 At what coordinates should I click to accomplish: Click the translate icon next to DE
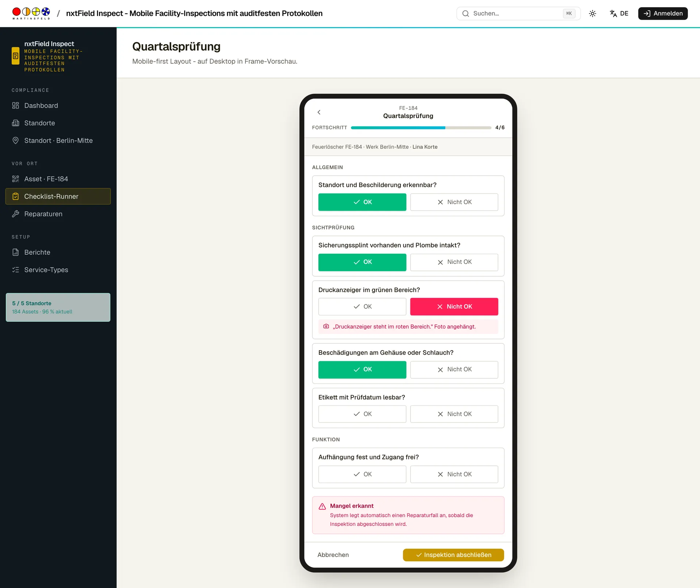613,13
